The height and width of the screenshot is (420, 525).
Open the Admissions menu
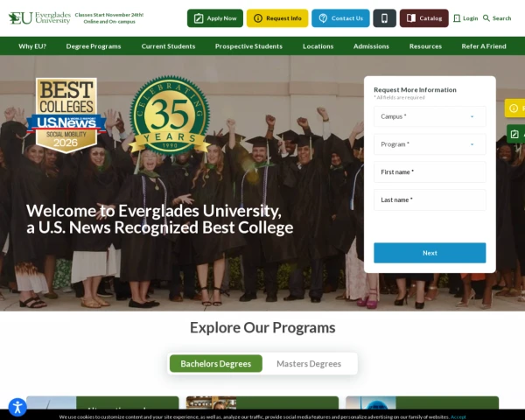tap(371, 46)
